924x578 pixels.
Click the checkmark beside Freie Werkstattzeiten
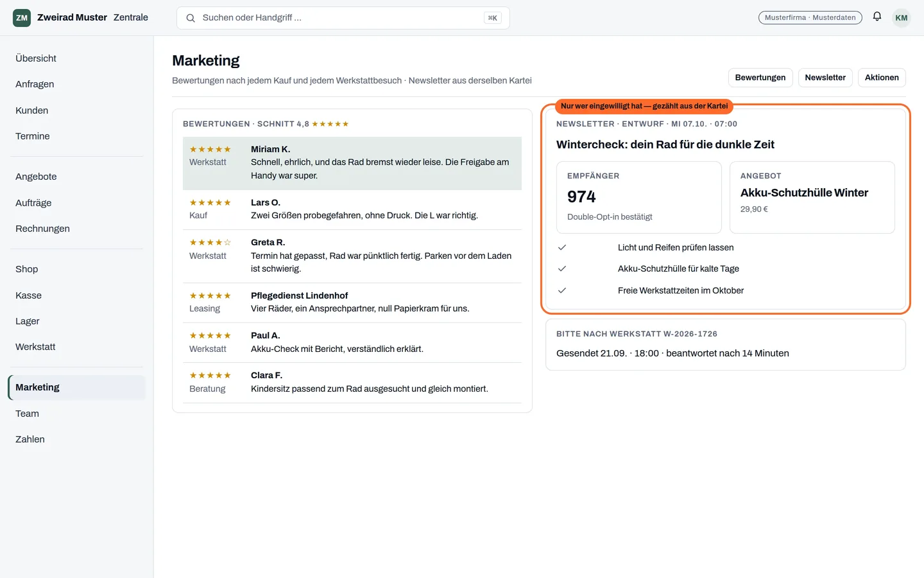coord(562,290)
